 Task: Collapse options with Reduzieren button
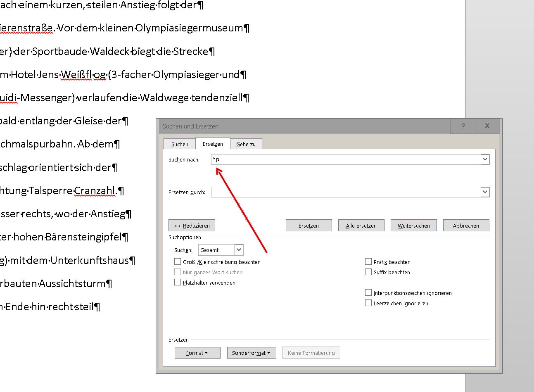pos(192,226)
